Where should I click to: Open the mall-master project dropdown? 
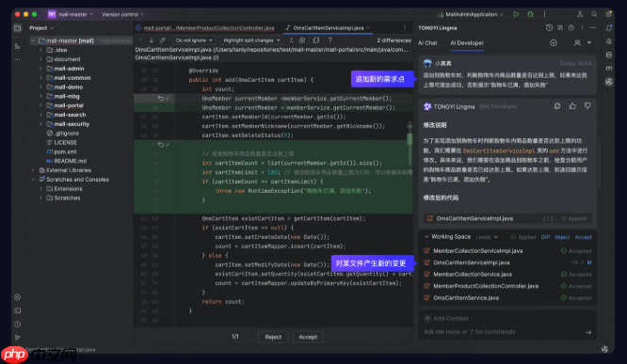click(71, 14)
